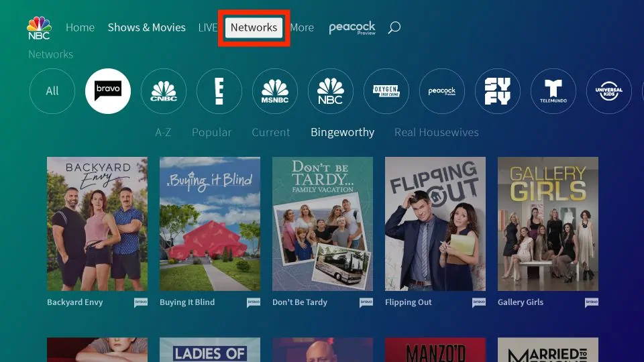Viewport: 644px width, 362px height.
Task: Go to the Home menu item
Action: 80,27
